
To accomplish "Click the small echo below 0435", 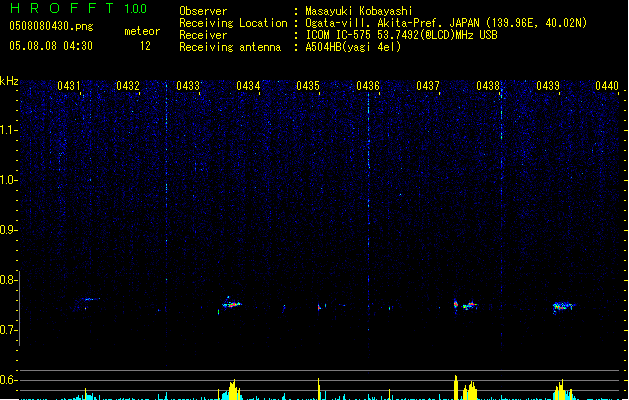I will coord(319,307).
